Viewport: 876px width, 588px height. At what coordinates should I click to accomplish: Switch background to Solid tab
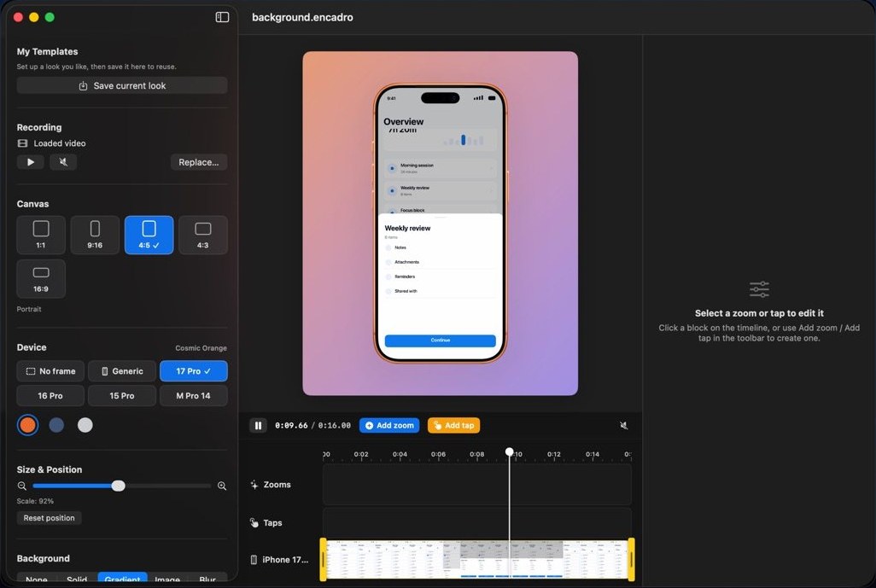77,579
